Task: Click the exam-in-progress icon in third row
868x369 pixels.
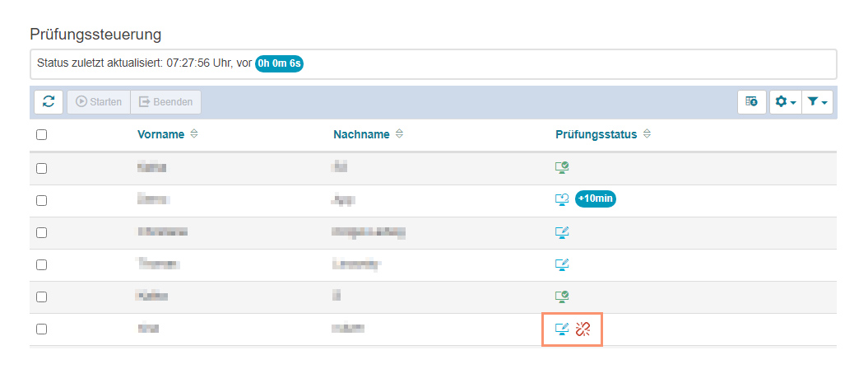Action: click(563, 232)
